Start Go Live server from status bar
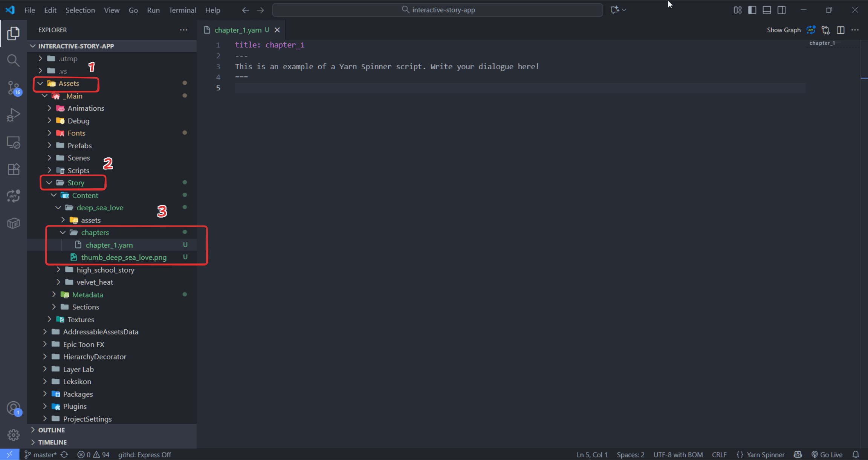This screenshot has height=460, width=868. tap(827, 454)
